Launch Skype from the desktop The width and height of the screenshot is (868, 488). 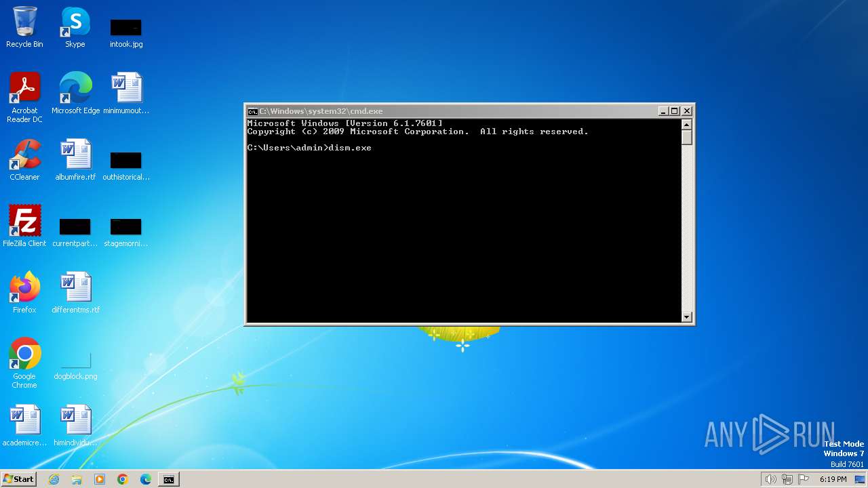[x=75, y=28]
